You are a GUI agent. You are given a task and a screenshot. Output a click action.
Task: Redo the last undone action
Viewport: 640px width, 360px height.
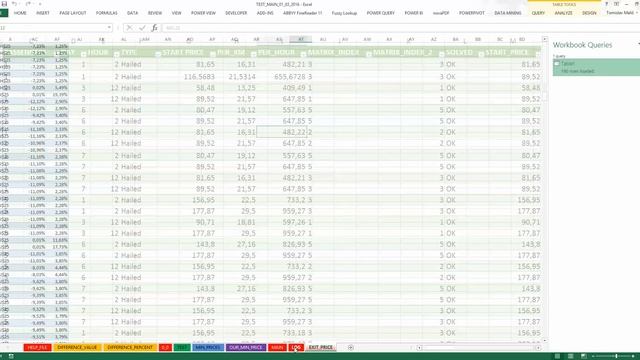[x=28, y=4]
